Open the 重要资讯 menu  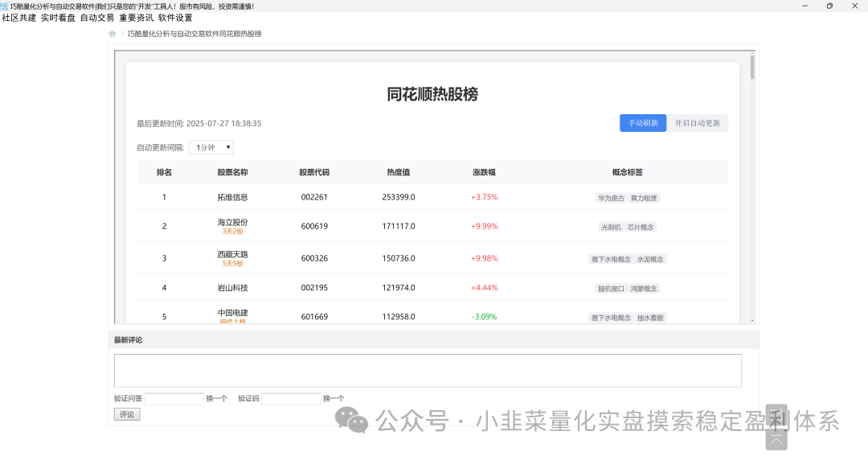click(136, 18)
